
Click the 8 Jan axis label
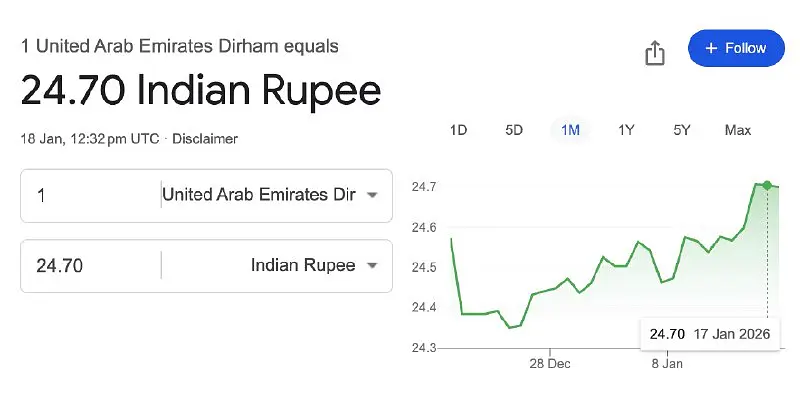[x=667, y=364]
